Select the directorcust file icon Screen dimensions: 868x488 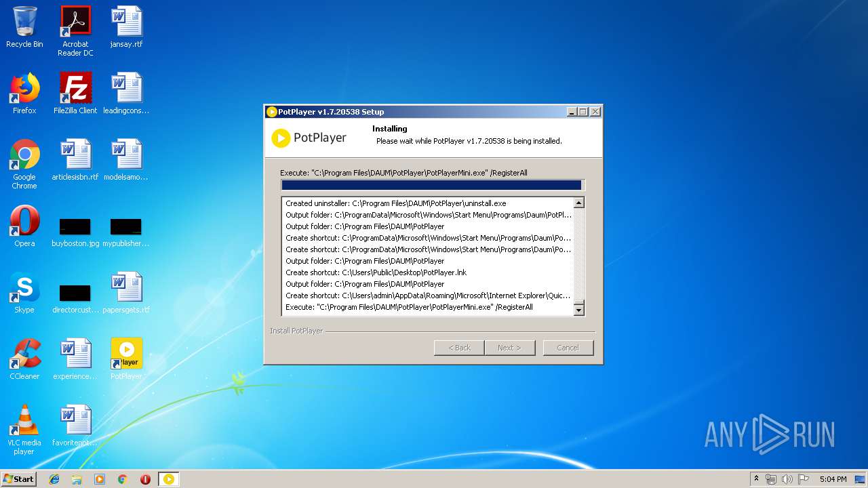pyautogui.click(x=75, y=298)
